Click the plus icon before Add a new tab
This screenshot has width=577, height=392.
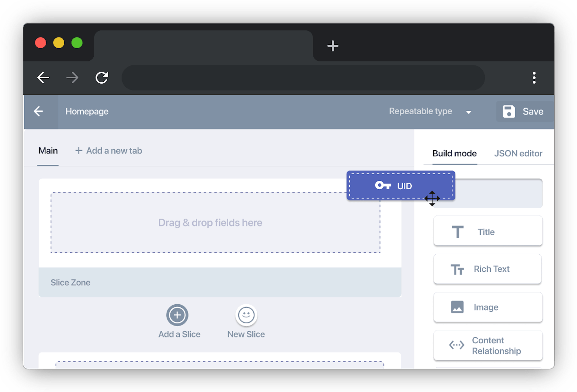[78, 151]
